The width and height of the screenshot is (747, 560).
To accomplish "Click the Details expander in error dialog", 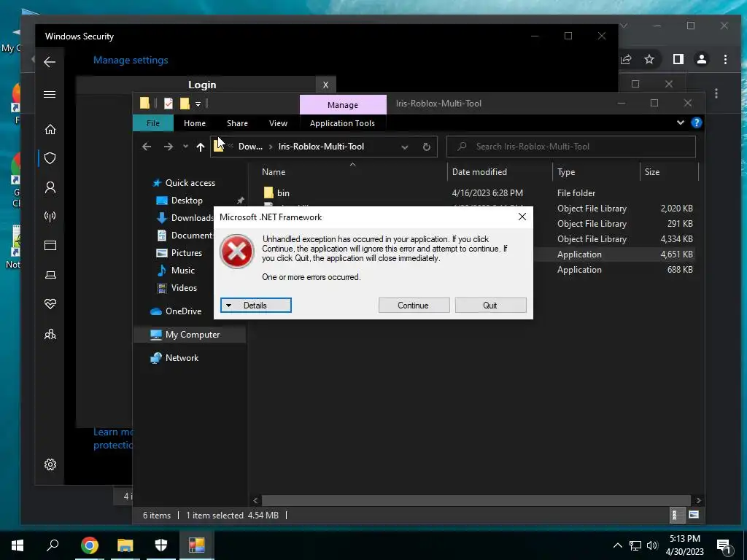I will click(255, 306).
